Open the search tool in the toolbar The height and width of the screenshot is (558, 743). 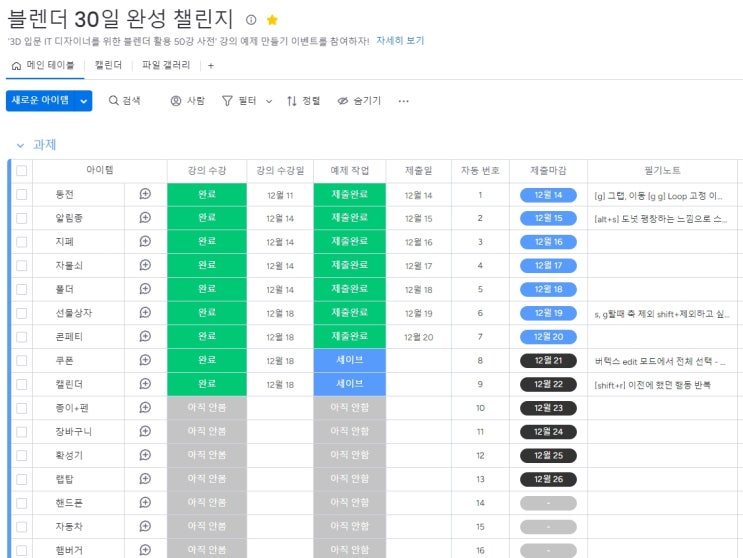(x=125, y=101)
